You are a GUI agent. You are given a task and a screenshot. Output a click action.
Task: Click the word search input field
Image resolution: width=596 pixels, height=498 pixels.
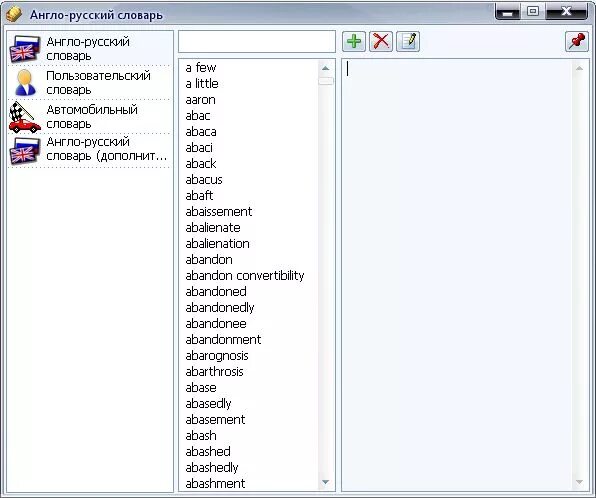click(257, 41)
